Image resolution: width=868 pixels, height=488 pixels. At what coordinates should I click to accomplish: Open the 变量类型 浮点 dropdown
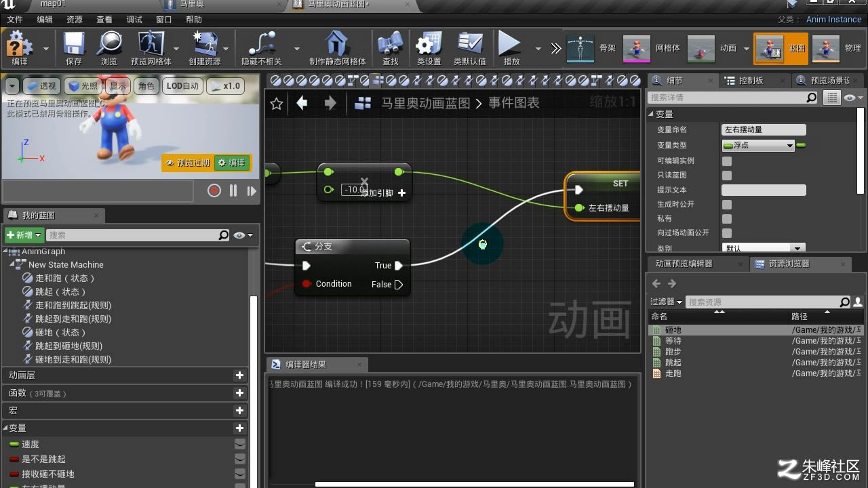click(758, 145)
